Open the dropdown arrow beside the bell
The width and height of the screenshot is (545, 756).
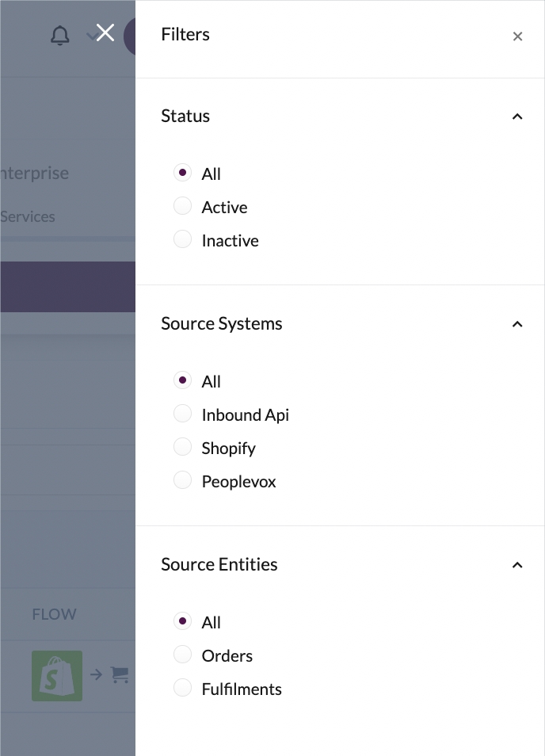90,36
